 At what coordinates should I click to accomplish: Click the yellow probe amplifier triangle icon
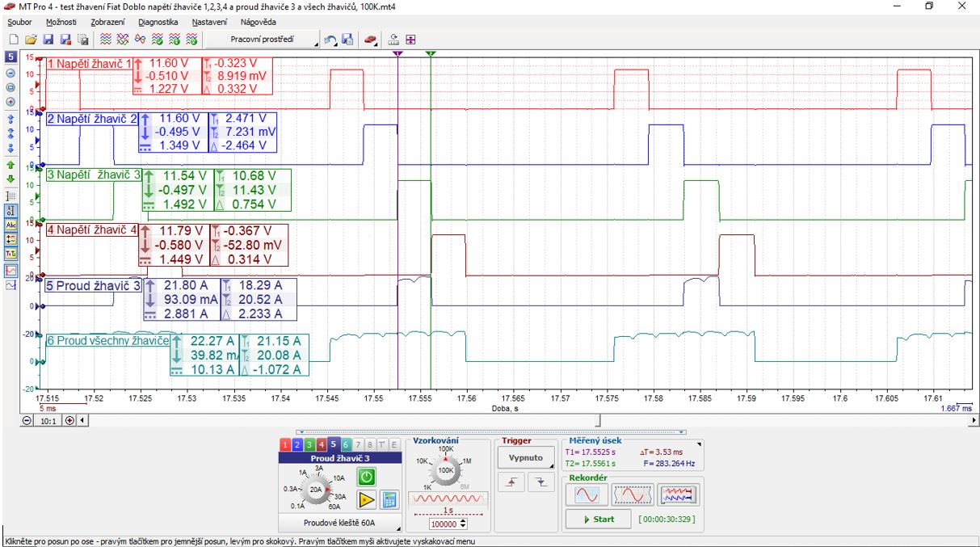366,499
